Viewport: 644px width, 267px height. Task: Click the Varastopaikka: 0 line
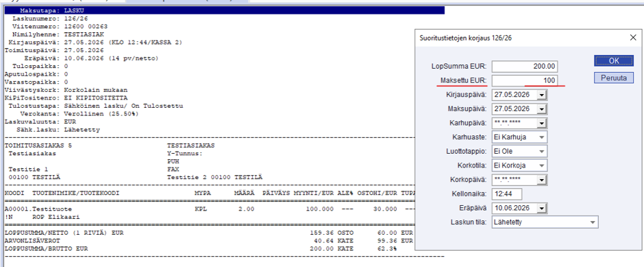click(36, 82)
